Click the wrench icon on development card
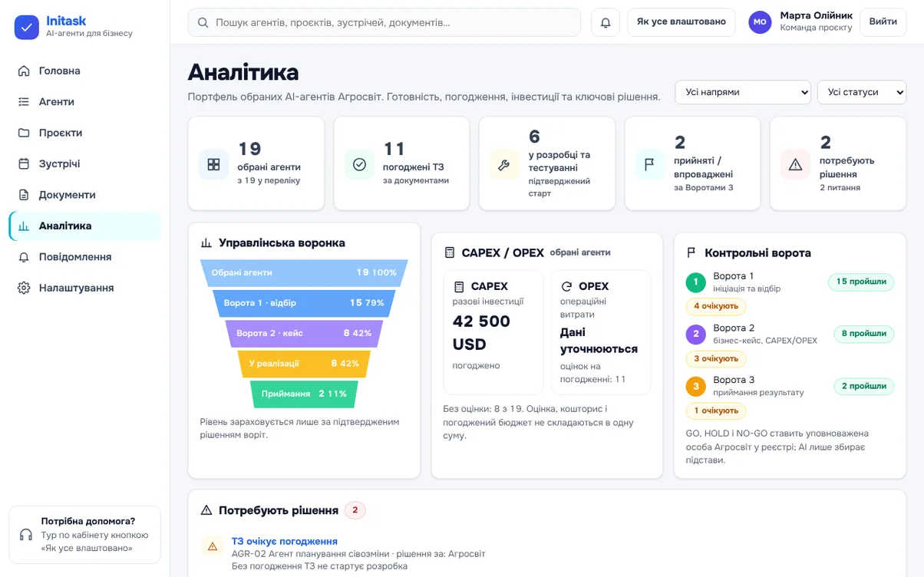 click(504, 164)
